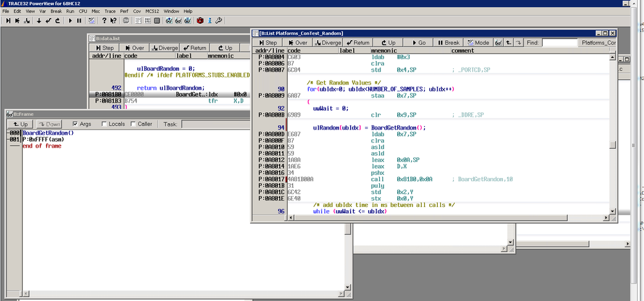Click the down-arrow Next icon in main toolbar
The width and height of the screenshot is (644, 301).
[39, 21]
